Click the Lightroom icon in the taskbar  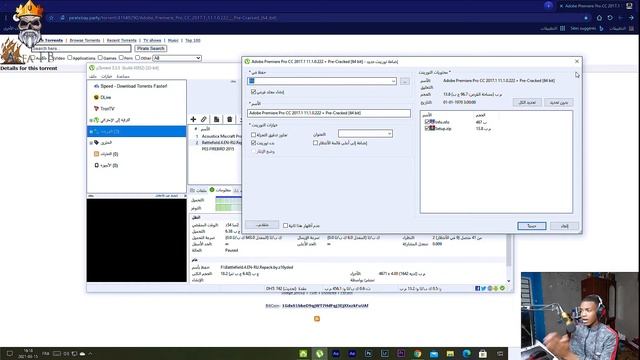click(384, 354)
